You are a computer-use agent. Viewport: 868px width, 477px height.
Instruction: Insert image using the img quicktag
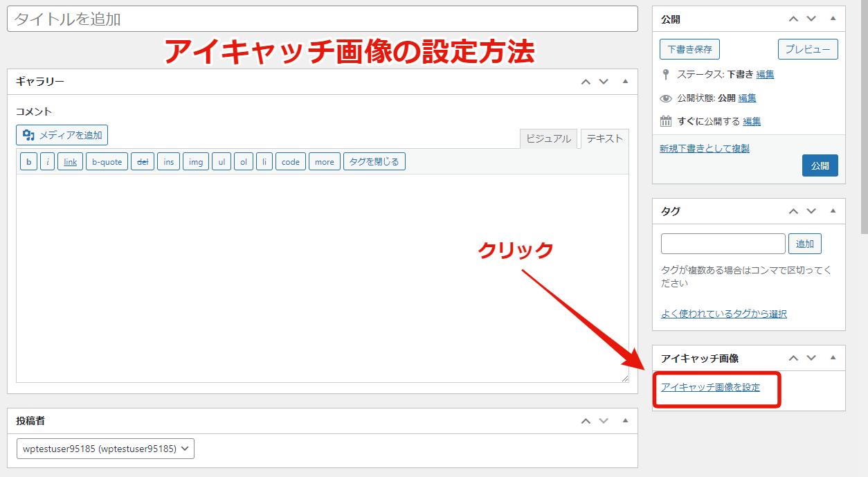196,162
